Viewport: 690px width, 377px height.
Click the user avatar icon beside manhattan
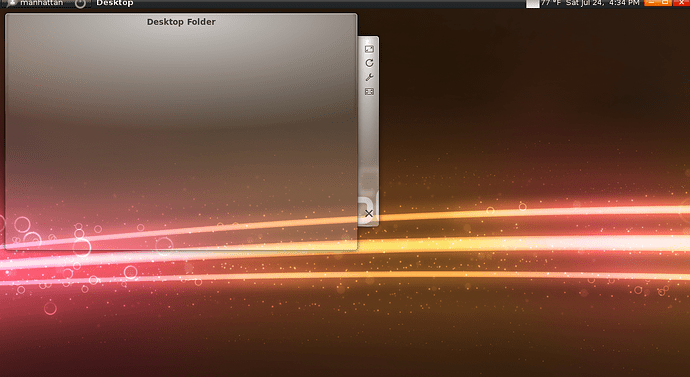click(12, 3)
